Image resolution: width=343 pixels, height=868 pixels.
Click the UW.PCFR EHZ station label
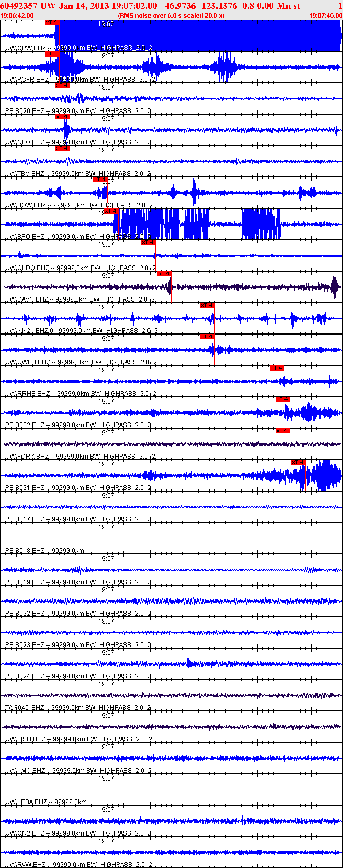pos(27,80)
